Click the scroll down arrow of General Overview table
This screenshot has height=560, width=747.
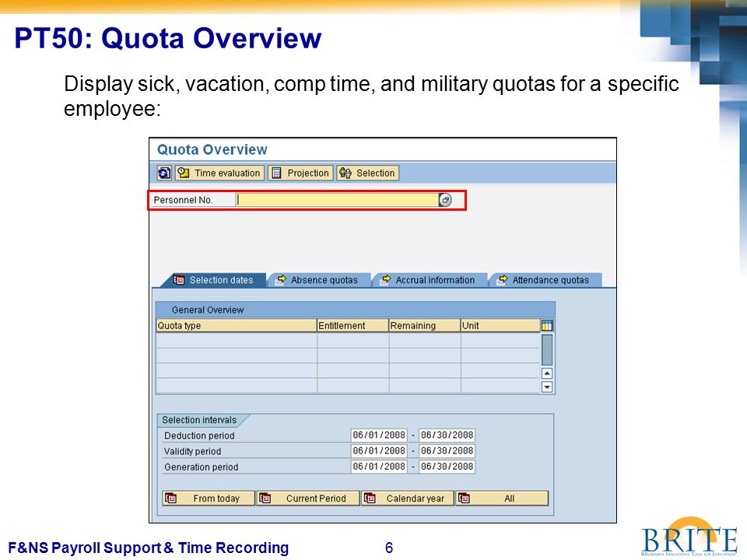(x=547, y=387)
